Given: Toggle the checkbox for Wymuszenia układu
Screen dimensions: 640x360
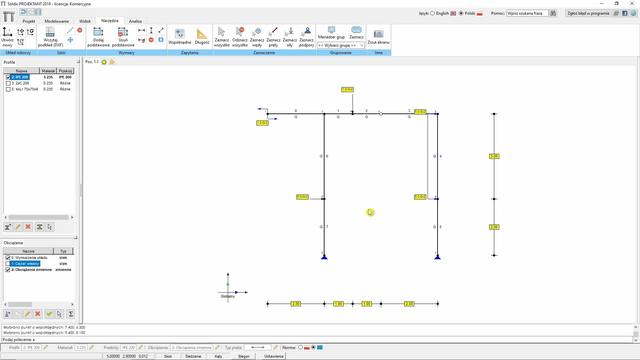Looking at the screenshot, I should pos(8,258).
